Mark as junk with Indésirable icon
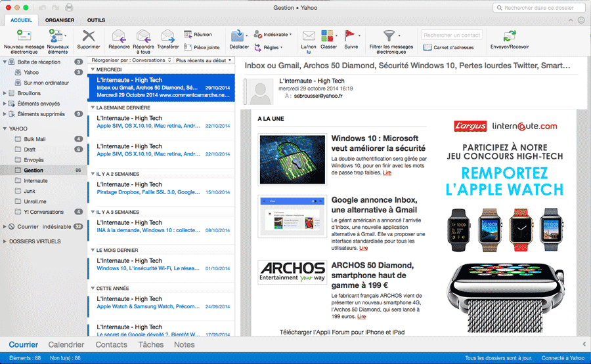 [x=258, y=34]
